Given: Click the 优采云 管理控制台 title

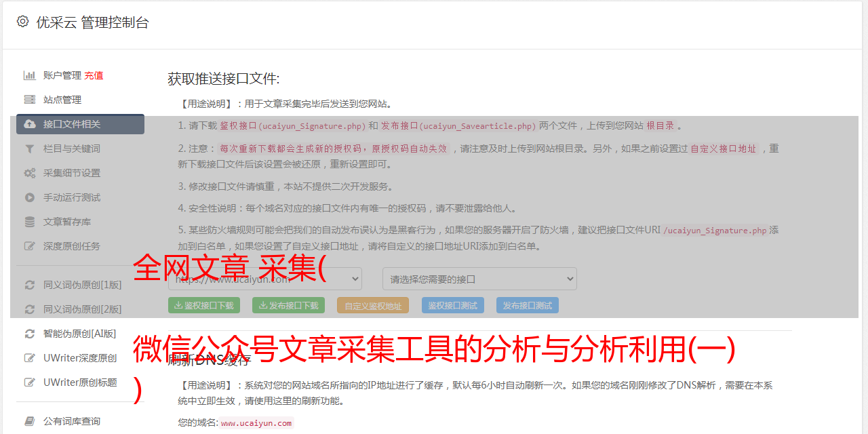Looking at the screenshot, I should click(x=92, y=22).
